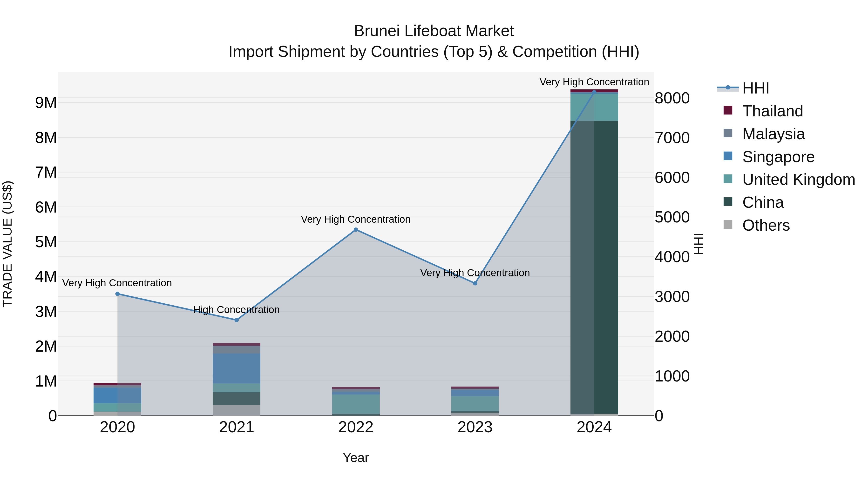Click 'Very High Concentration' label above 2020
The image size is (868, 488).
tap(117, 283)
